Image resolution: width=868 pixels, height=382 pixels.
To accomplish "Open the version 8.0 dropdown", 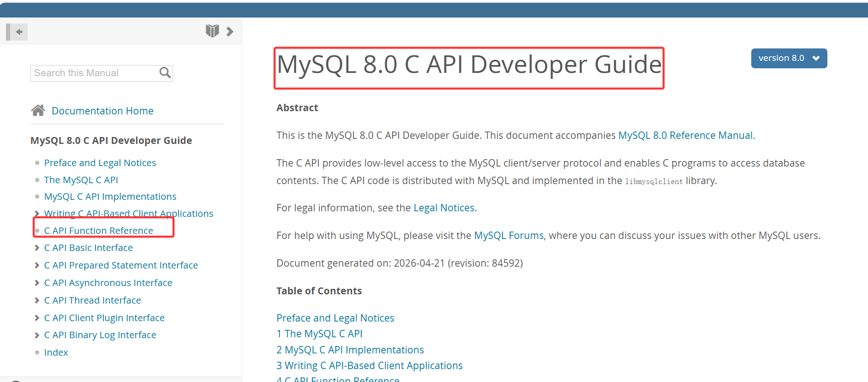I will click(789, 58).
